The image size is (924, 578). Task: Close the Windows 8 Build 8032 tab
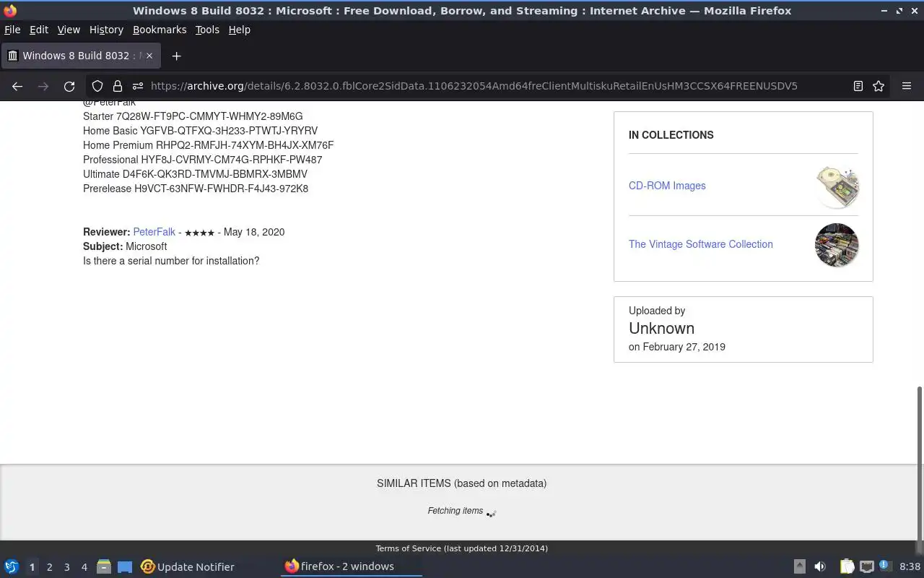[149, 56]
